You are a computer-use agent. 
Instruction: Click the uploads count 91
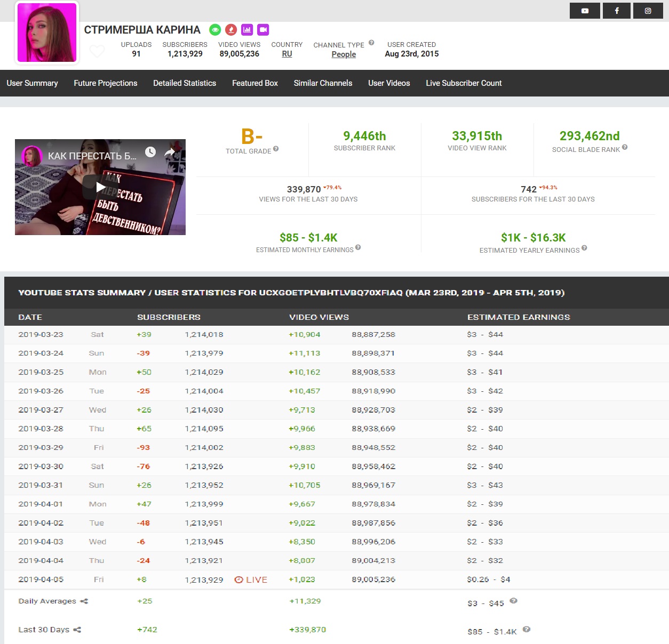tap(137, 54)
